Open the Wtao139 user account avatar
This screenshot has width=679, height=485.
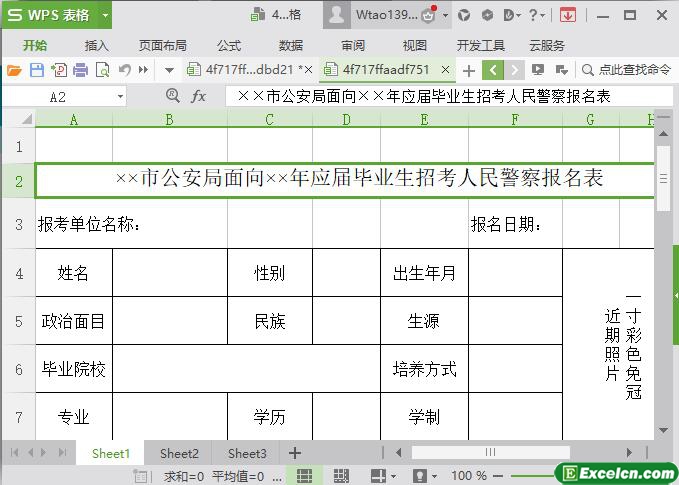point(336,15)
